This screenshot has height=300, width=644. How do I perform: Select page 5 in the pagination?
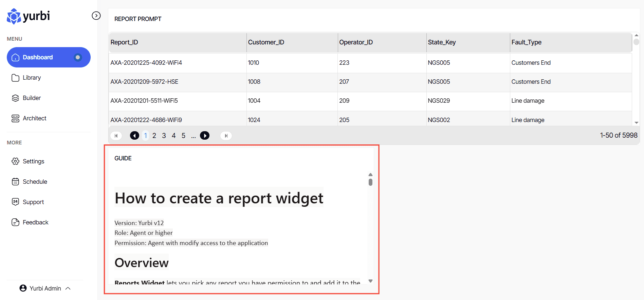click(183, 136)
